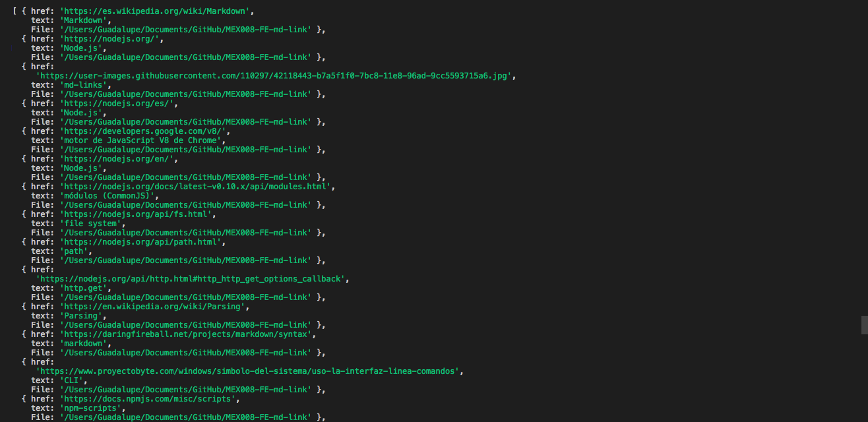Click the 'https://es.wikipedia.org/wiki/Markdown' href value
The image size is (868, 422).
(x=157, y=11)
